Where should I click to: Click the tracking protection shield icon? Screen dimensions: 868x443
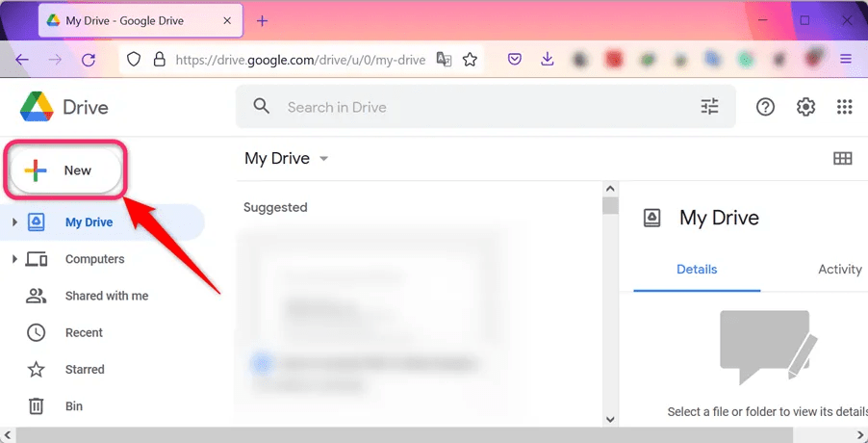click(134, 60)
